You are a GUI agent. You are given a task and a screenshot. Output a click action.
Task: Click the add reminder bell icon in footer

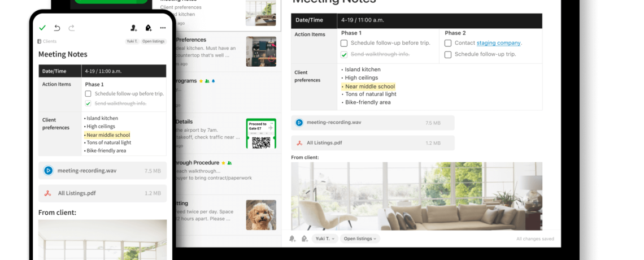click(x=292, y=239)
